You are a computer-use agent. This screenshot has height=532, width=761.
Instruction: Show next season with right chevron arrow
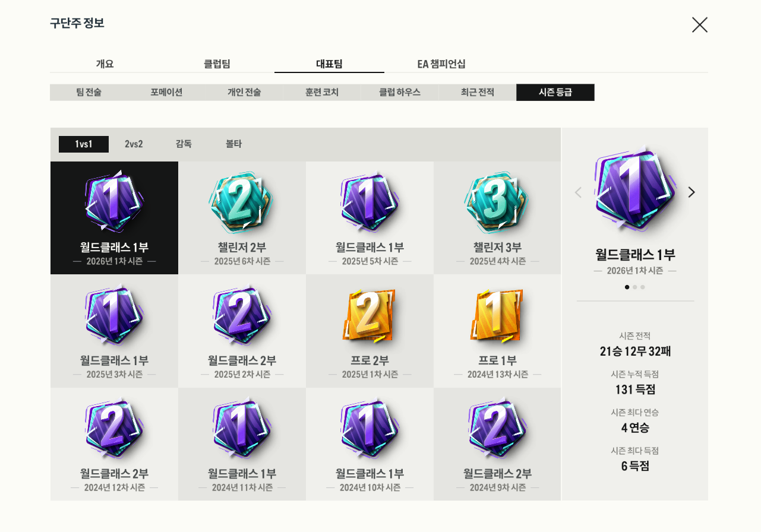click(691, 192)
